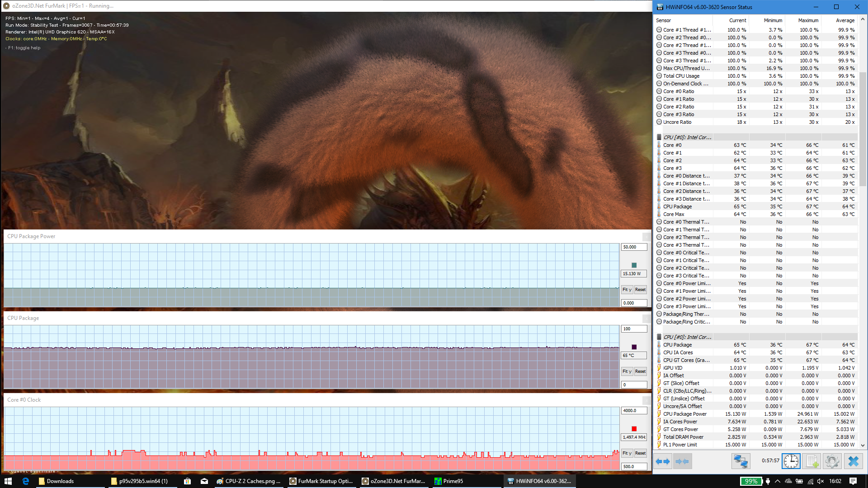Click the HWiNFO sensor list scrollbar thumb
Image resolution: width=868 pixels, height=488 pixels.
[x=863, y=129]
